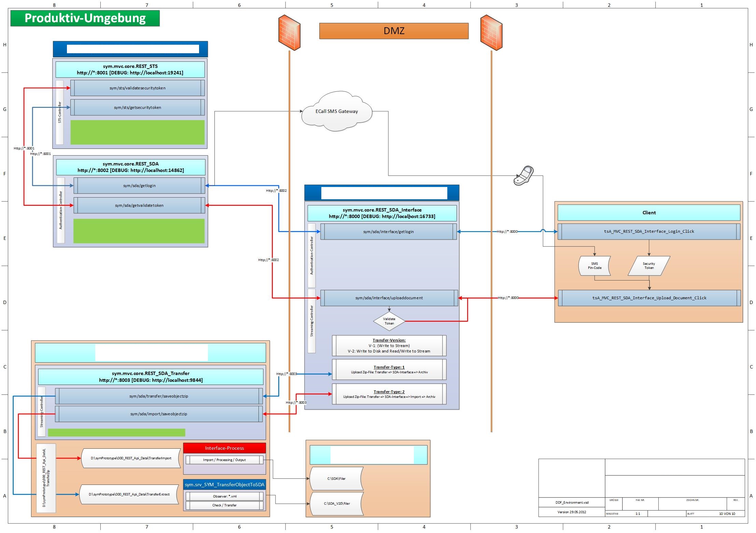Click the orange DMZ banner

pos(394,31)
